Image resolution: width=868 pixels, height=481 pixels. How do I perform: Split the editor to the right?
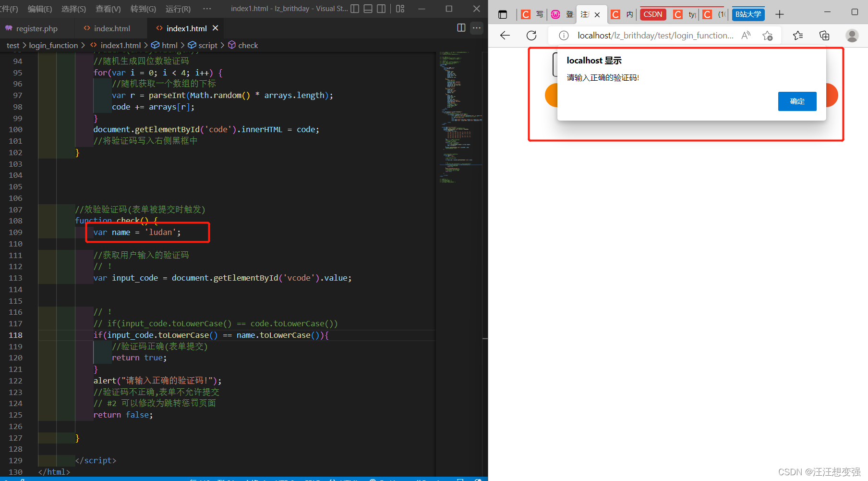point(461,28)
